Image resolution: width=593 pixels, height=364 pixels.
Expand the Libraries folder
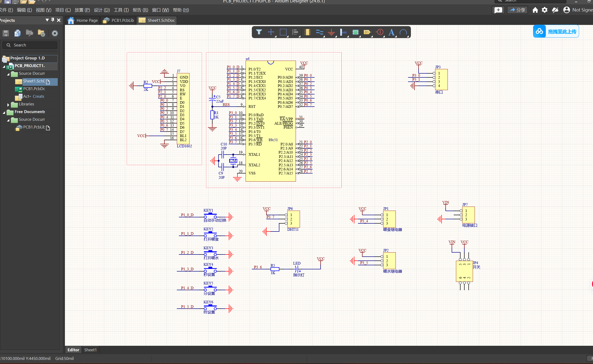(8, 105)
